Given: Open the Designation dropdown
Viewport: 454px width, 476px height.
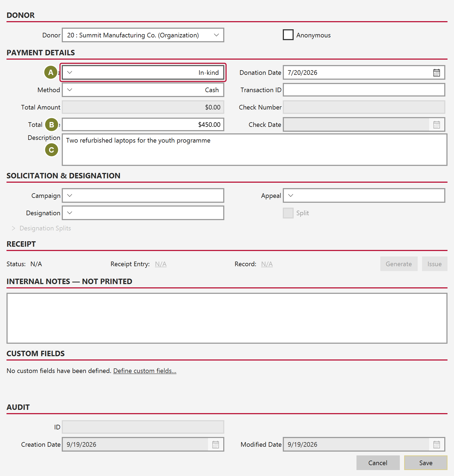Looking at the screenshot, I should [143, 213].
